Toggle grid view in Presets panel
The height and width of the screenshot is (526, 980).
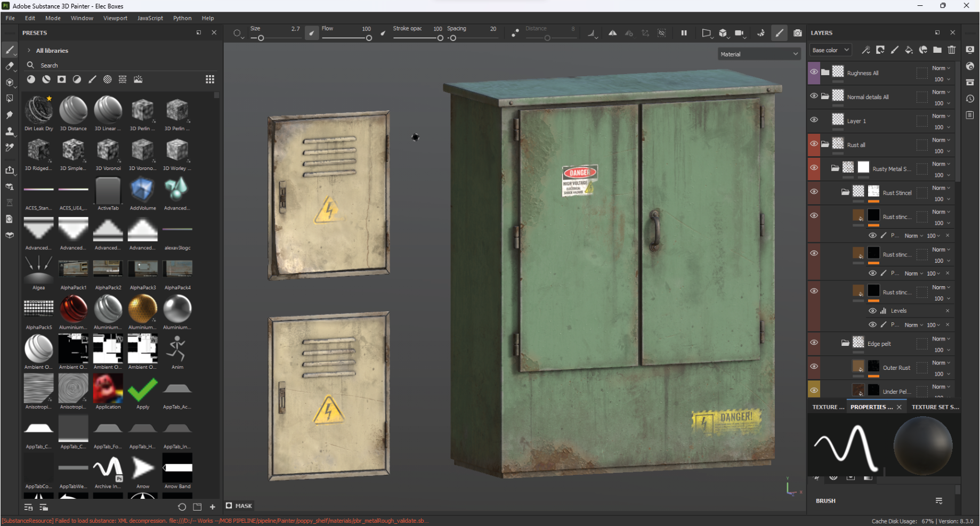210,79
